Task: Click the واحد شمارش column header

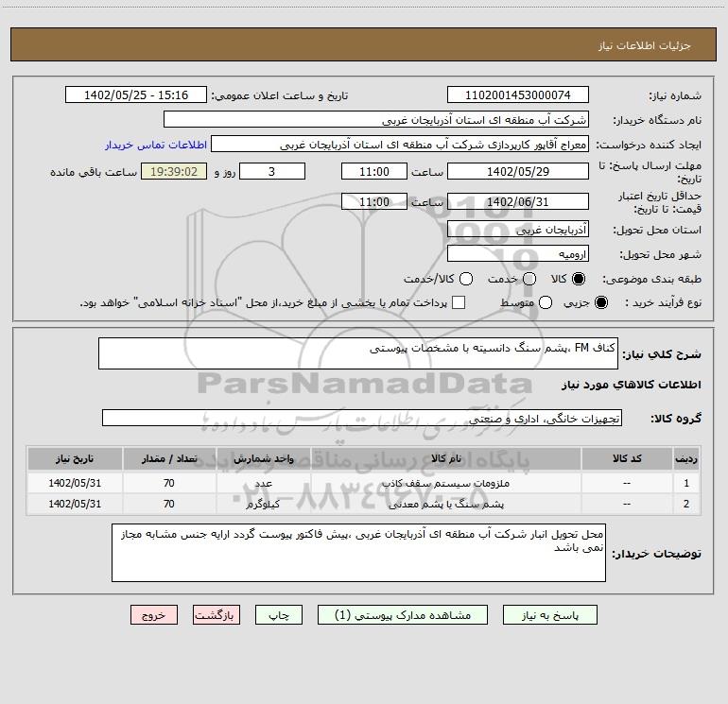Action: pyautogui.click(x=263, y=458)
